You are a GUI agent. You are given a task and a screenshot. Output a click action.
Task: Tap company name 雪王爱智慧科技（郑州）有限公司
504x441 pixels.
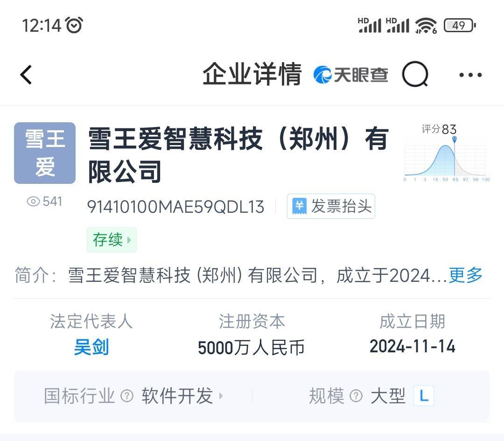click(x=238, y=155)
